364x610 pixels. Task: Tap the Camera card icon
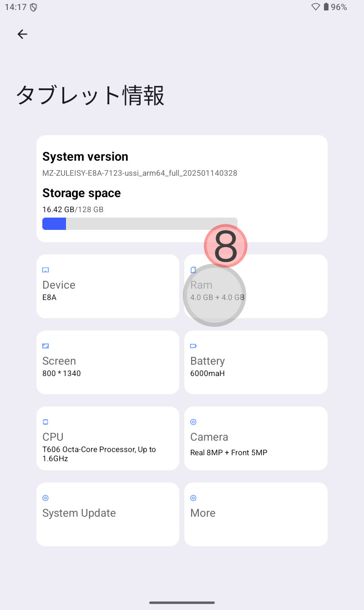(193, 422)
